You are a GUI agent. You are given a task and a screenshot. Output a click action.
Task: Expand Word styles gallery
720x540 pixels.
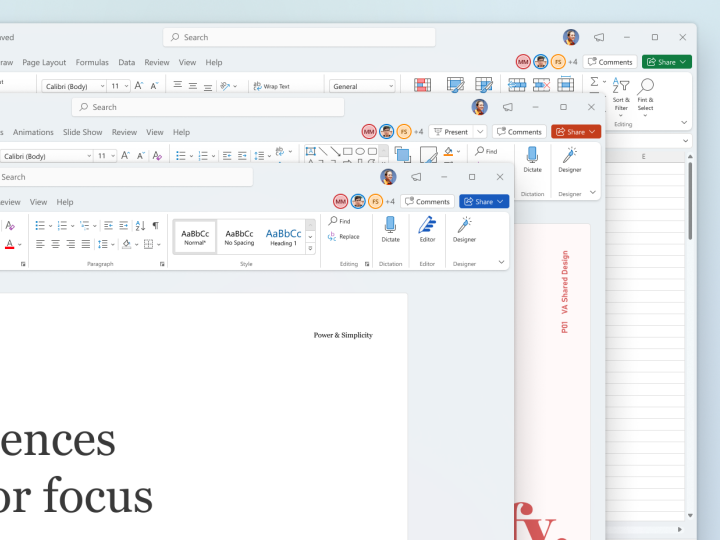click(310, 248)
